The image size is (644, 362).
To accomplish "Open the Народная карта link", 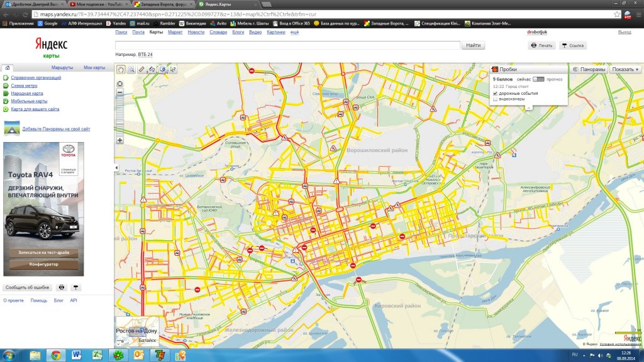I will coord(26,94).
